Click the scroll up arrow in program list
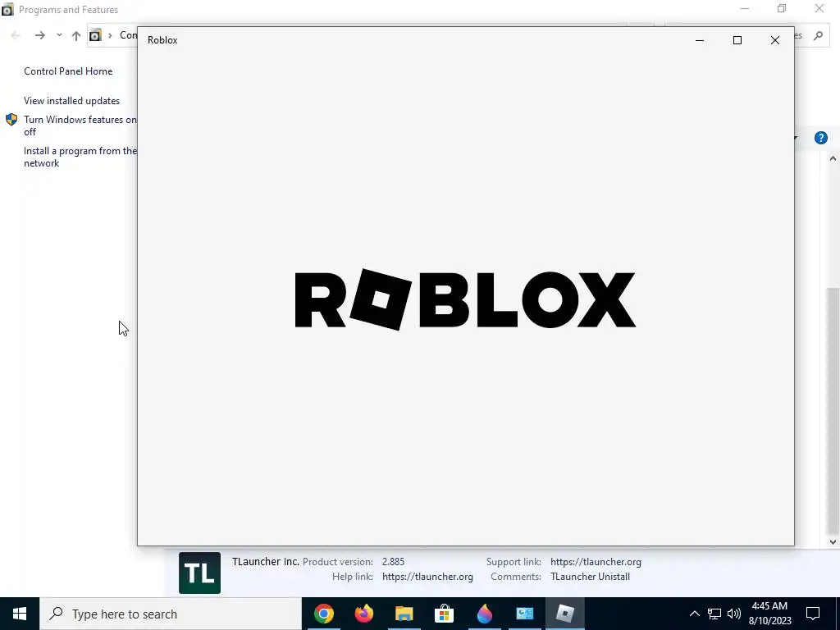Image resolution: width=840 pixels, height=630 pixels. click(833, 158)
